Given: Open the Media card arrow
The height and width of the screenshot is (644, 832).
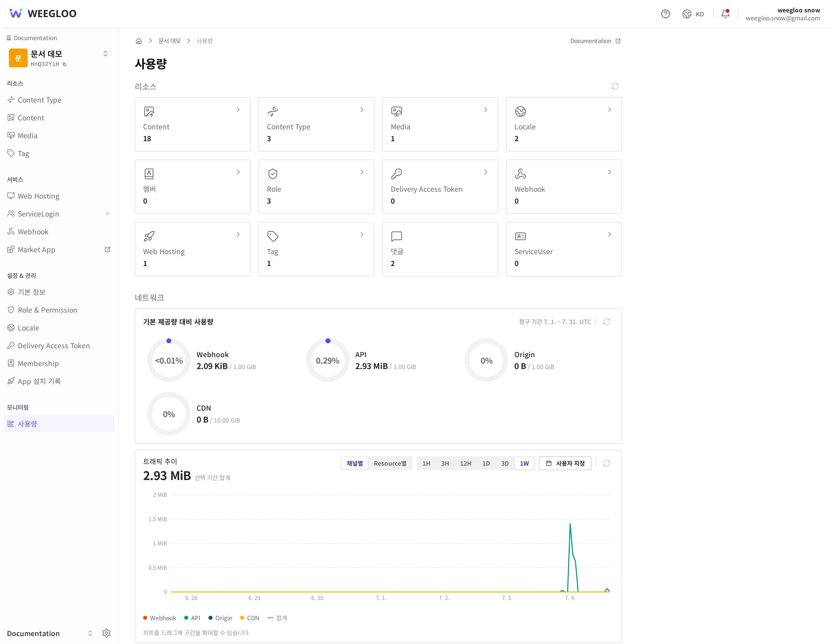Looking at the screenshot, I should (x=486, y=110).
